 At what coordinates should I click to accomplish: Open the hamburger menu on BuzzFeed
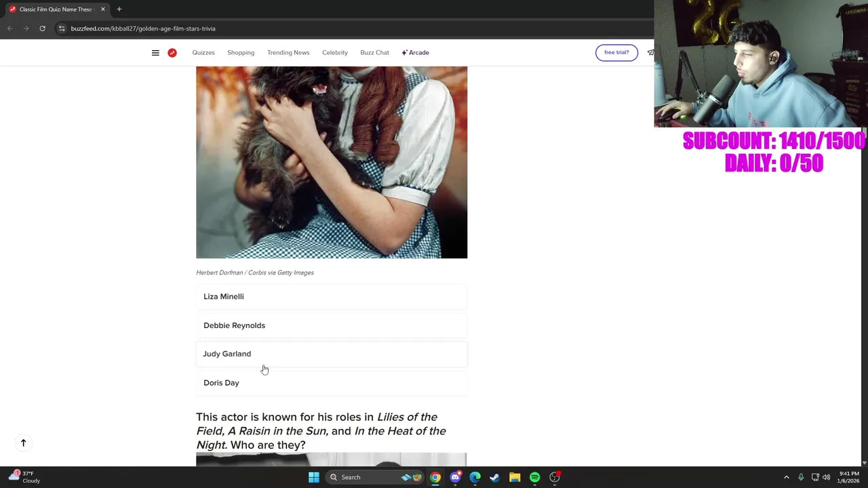[x=155, y=52]
